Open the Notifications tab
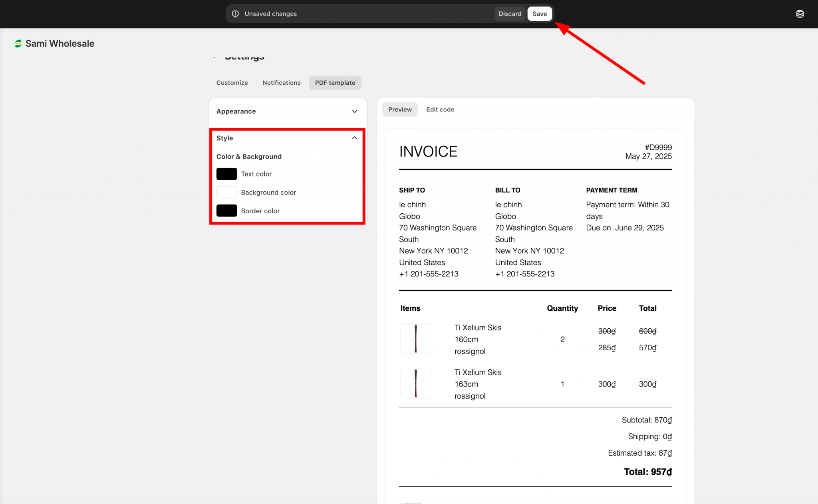Image resolution: width=818 pixels, height=504 pixels. (281, 83)
